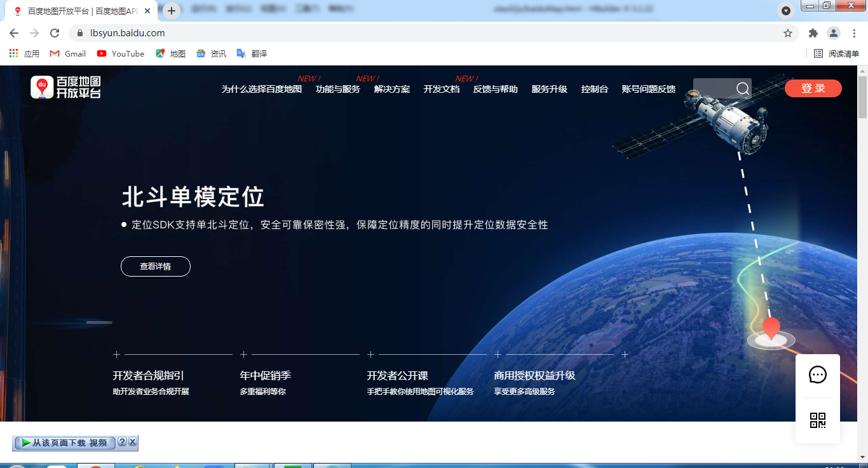This screenshot has height=468, width=868.
Task: Click the 查看详情 view details button
Action: [156, 266]
